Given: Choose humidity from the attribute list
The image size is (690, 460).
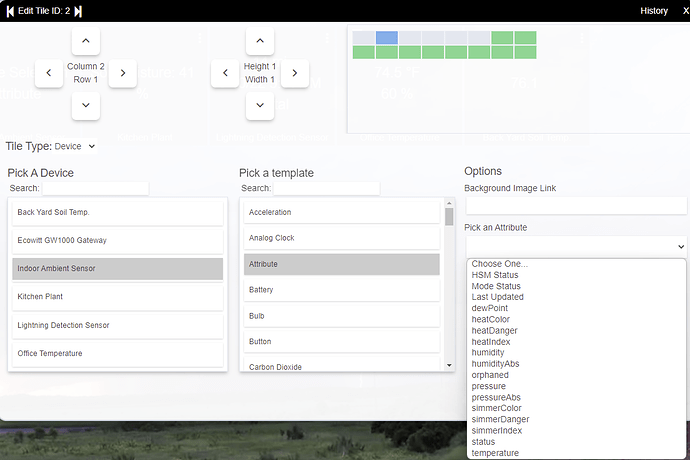Looking at the screenshot, I should [488, 353].
